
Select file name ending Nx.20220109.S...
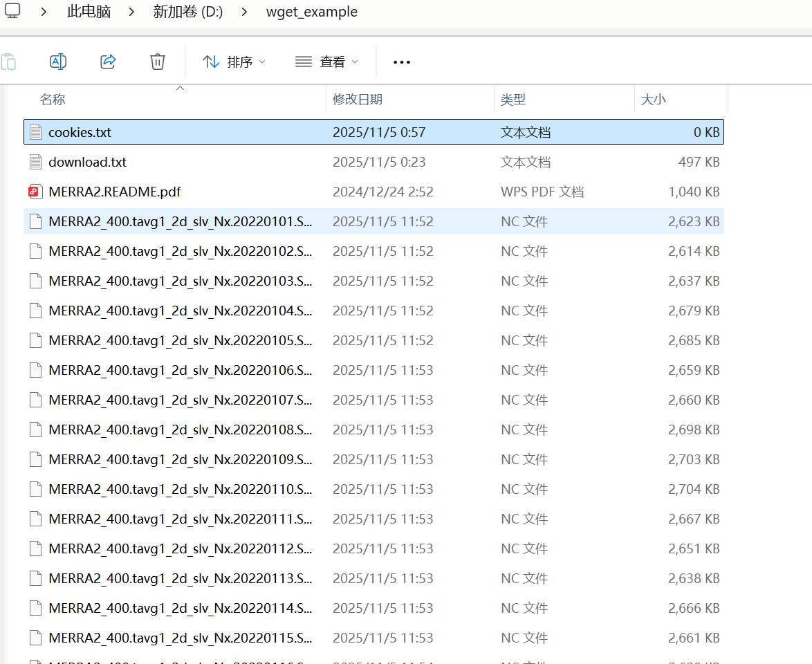click(181, 460)
